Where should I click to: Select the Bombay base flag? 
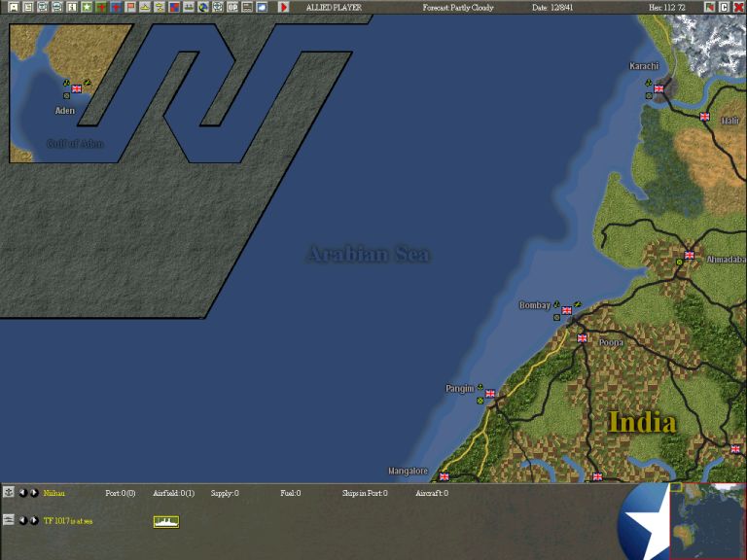[566, 310]
